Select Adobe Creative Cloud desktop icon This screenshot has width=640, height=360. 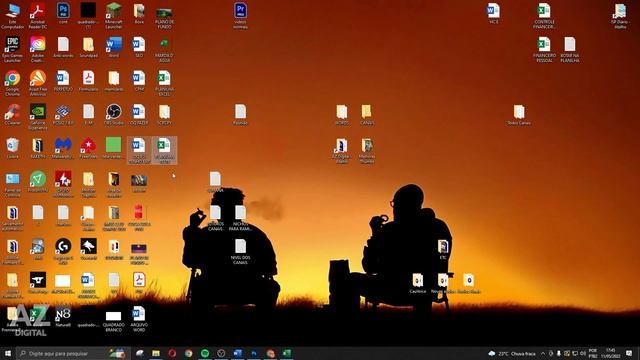pos(38,49)
